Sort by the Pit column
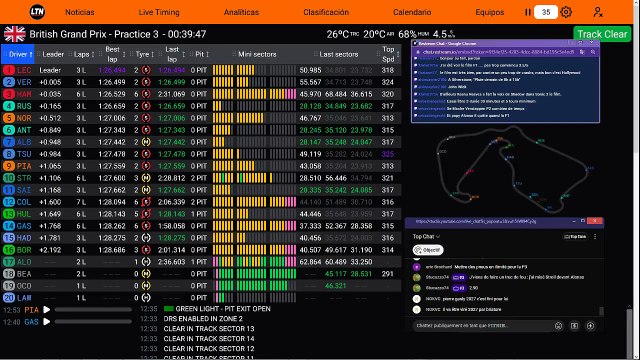640x360 pixels. [x=200, y=54]
